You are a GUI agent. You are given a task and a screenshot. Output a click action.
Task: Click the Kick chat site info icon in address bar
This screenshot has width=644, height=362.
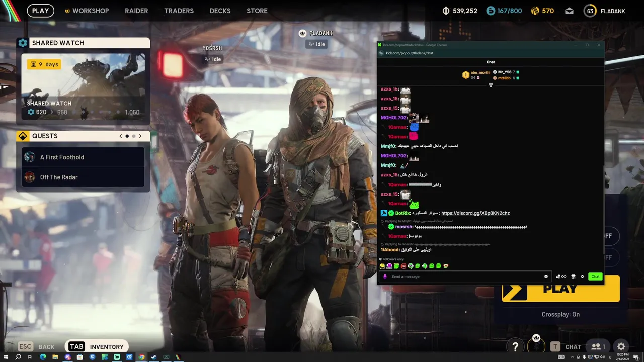[381, 53]
